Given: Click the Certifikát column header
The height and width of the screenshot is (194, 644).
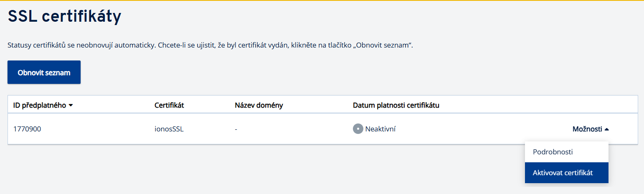Looking at the screenshot, I should (x=169, y=105).
